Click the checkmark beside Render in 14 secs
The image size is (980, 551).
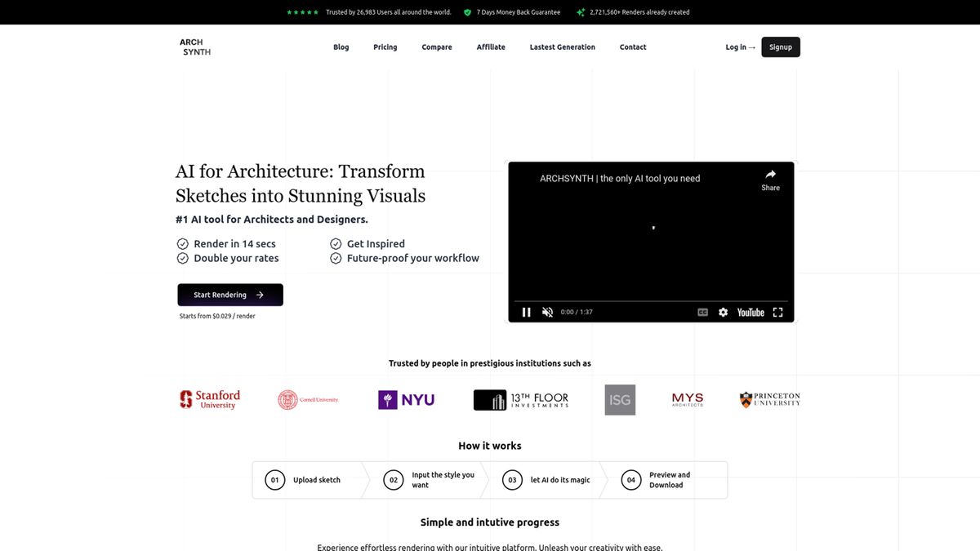pyautogui.click(x=182, y=243)
